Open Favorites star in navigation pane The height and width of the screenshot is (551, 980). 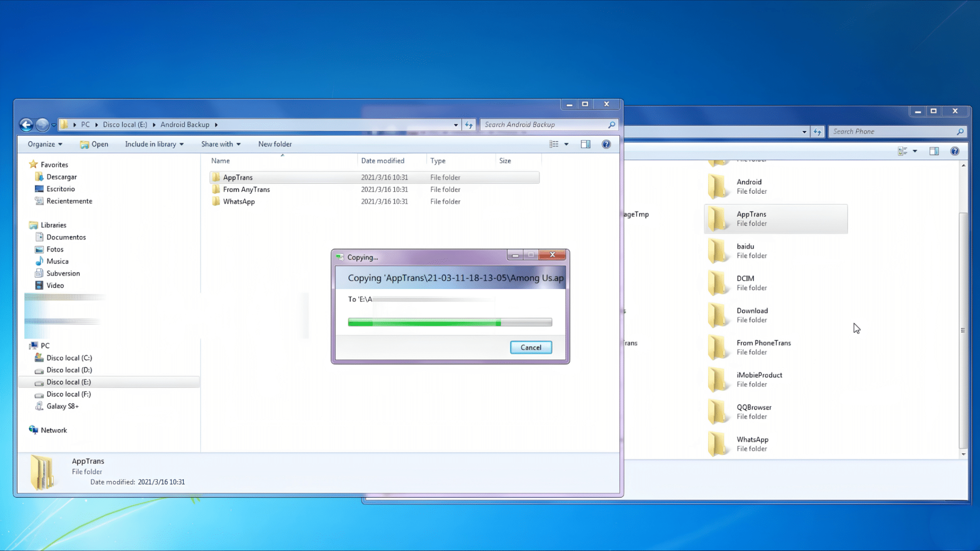(33, 165)
